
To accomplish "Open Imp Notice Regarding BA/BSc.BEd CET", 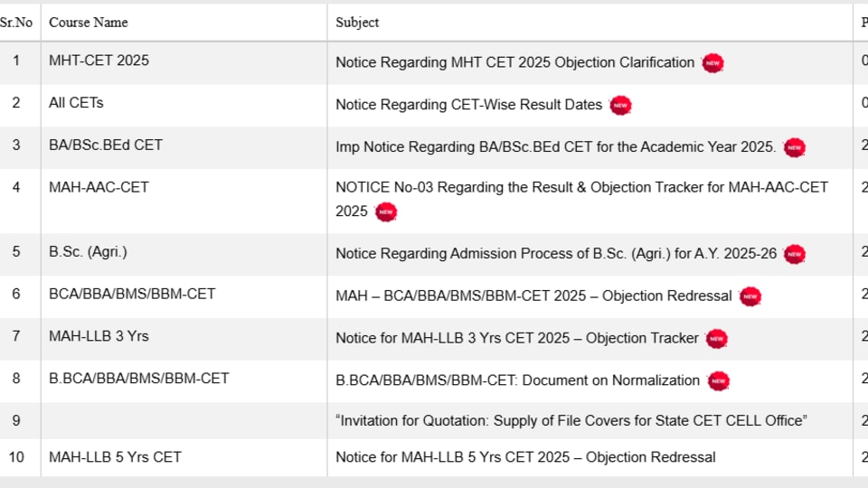I will 556,146.
